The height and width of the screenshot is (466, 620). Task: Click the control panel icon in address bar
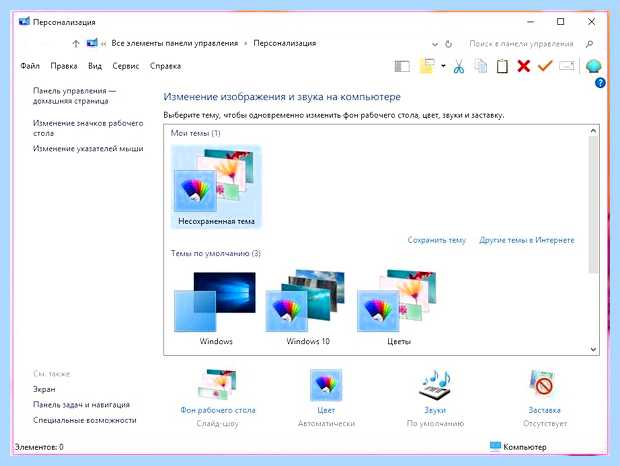click(92, 43)
